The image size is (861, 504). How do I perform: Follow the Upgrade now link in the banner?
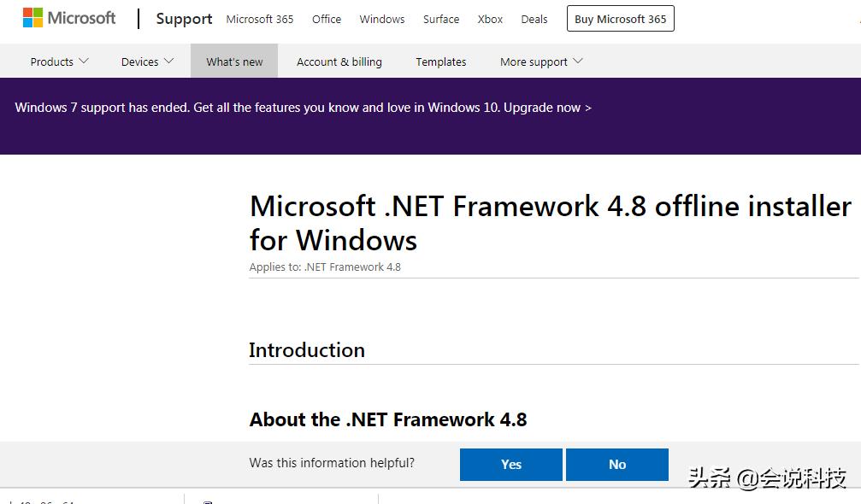(x=548, y=108)
